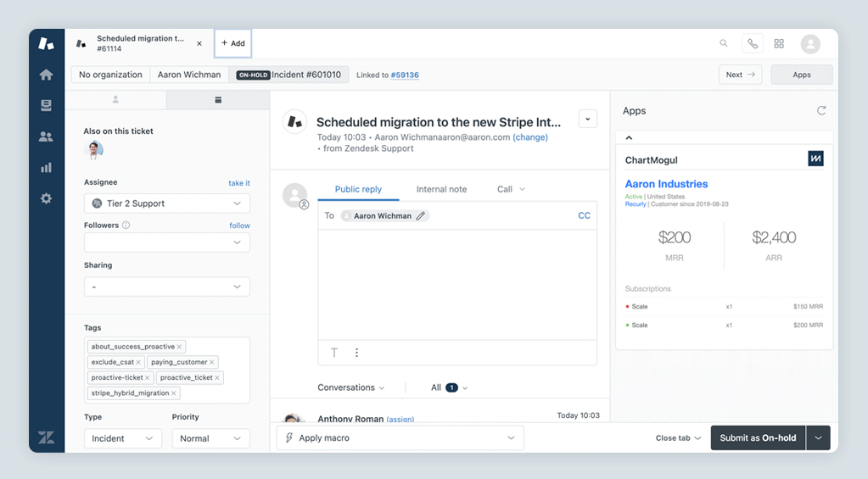Refresh the Apps panel
The height and width of the screenshot is (479, 868).
tap(821, 110)
